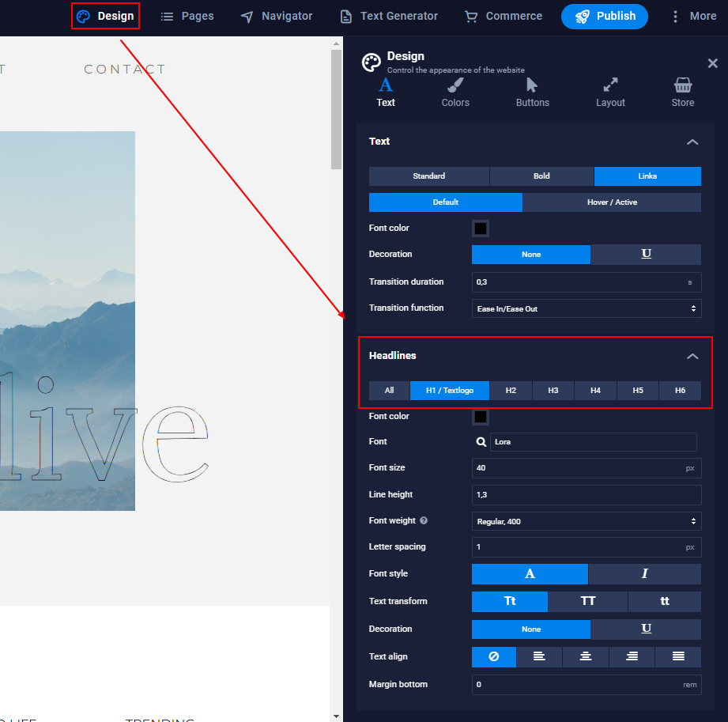
Task: Open the Font weight dropdown
Action: [587, 521]
